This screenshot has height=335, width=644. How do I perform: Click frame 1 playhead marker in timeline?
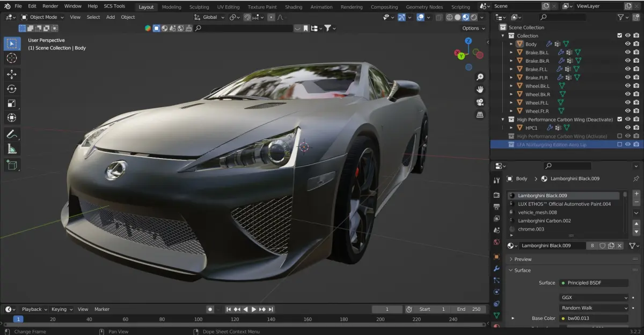pos(18,319)
